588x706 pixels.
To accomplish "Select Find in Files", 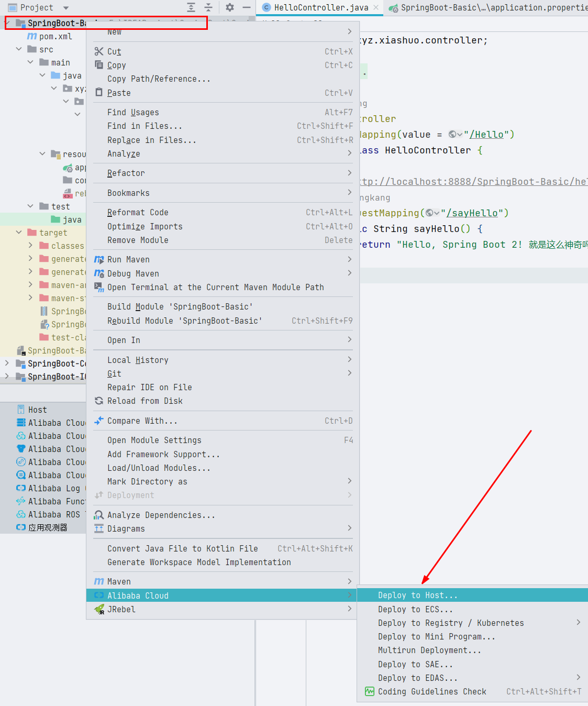I will (x=223, y=126).
